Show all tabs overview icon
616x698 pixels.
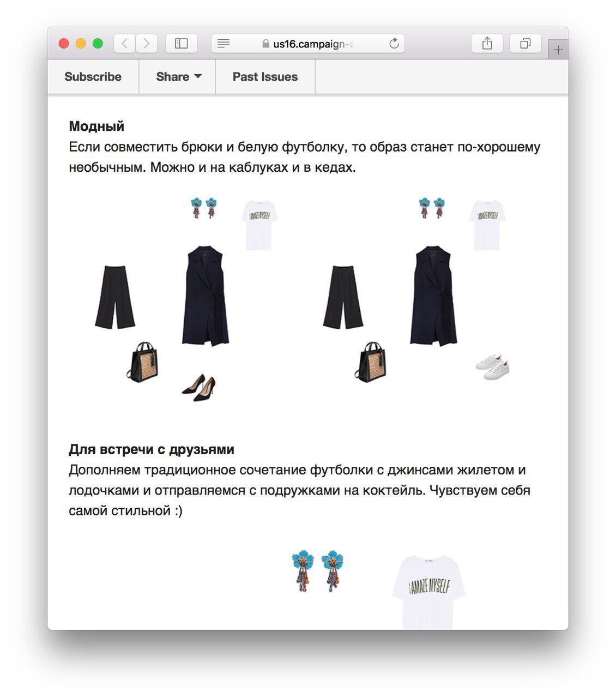pyautogui.click(x=525, y=44)
